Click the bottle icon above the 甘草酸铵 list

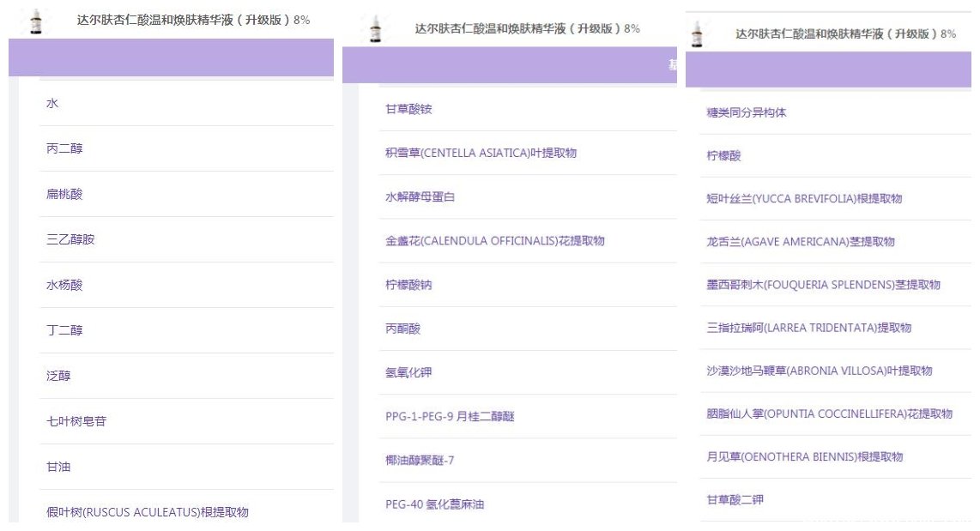(375, 30)
